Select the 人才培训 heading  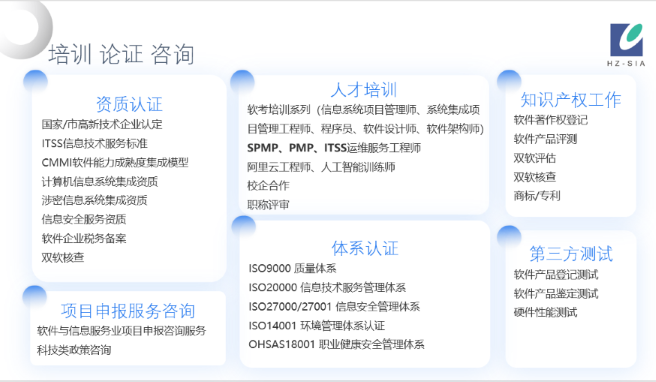point(364,90)
